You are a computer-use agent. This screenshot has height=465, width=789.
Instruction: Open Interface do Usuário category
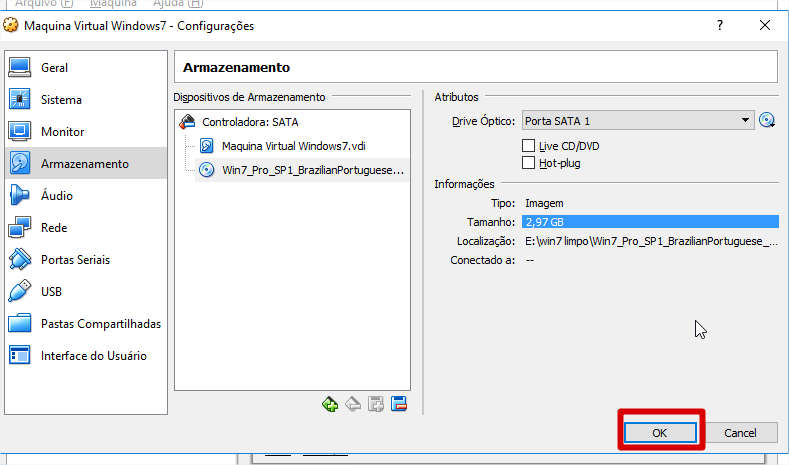86,356
